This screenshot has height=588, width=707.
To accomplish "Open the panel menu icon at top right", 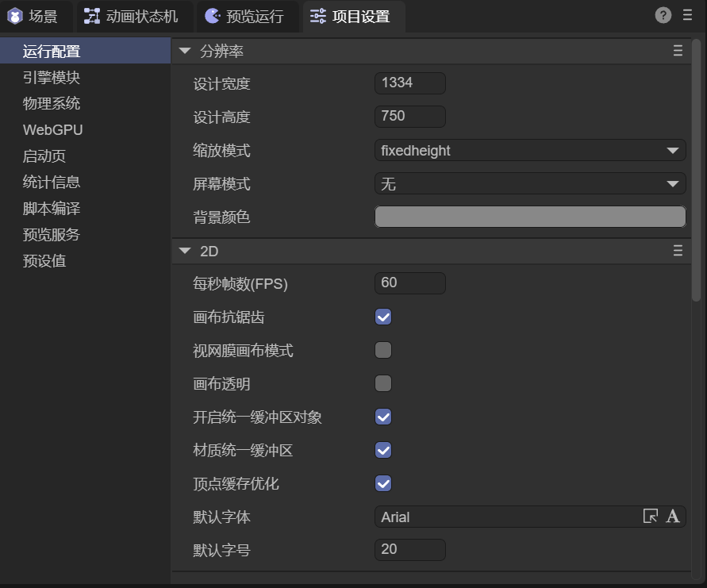I will coord(687,15).
